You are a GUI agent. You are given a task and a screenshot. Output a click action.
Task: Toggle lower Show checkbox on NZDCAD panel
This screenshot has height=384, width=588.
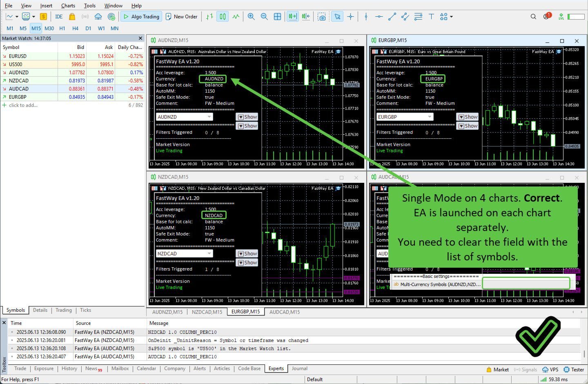(247, 263)
